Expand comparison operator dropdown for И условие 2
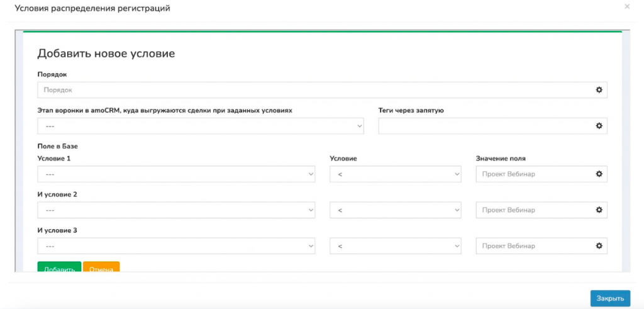Viewport: 644px width, 309px height. pyautogui.click(x=396, y=210)
